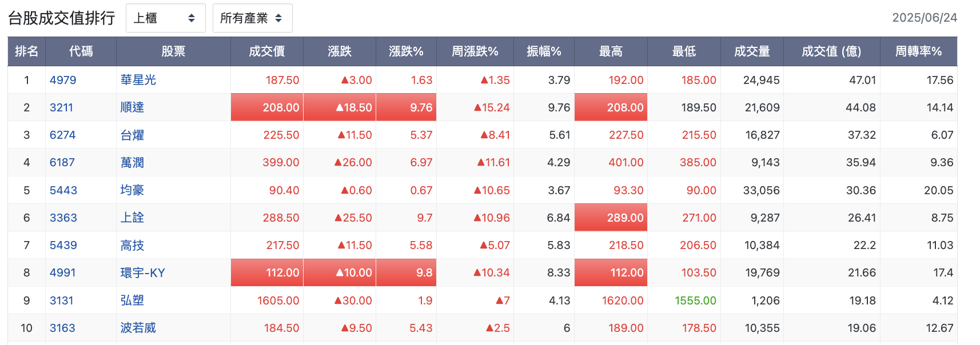980x345 pixels.
Task: Open 順達 stock link
Action: tap(132, 107)
